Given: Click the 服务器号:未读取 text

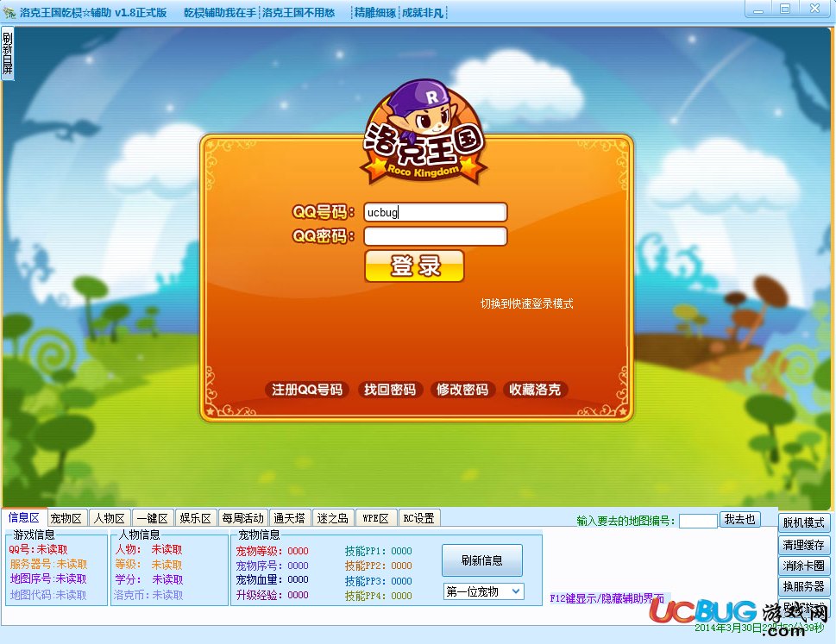Looking at the screenshot, I should (48, 564).
